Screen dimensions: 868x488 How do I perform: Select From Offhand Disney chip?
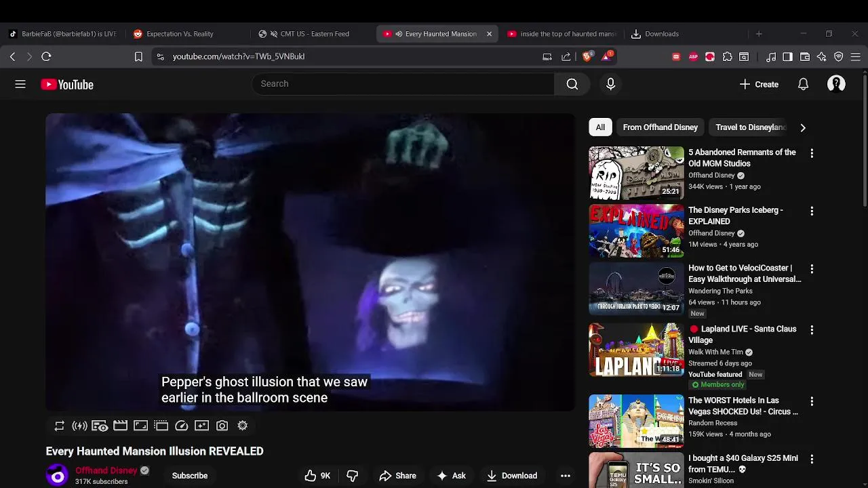click(660, 127)
